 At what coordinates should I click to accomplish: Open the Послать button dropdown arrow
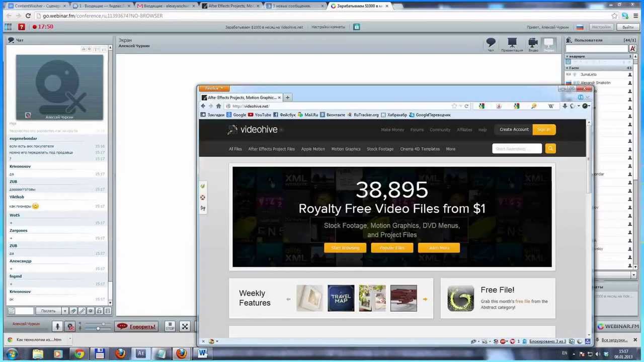point(64,311)
